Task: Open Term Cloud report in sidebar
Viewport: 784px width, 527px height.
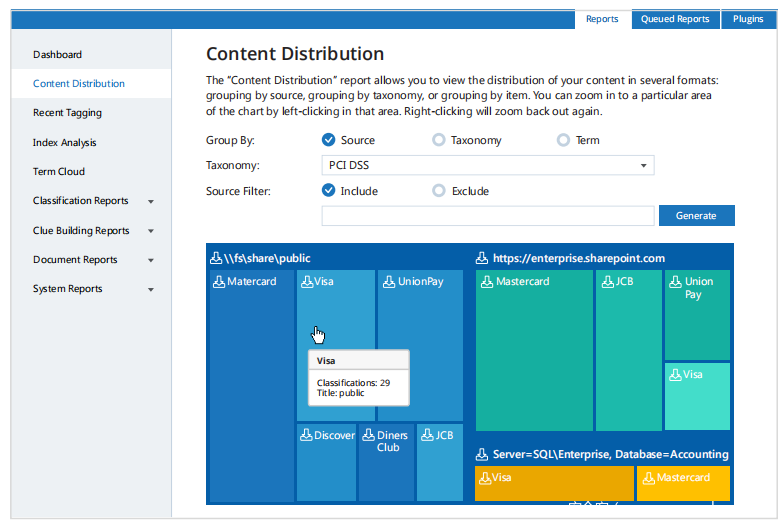Action: [x=59, y=172]
